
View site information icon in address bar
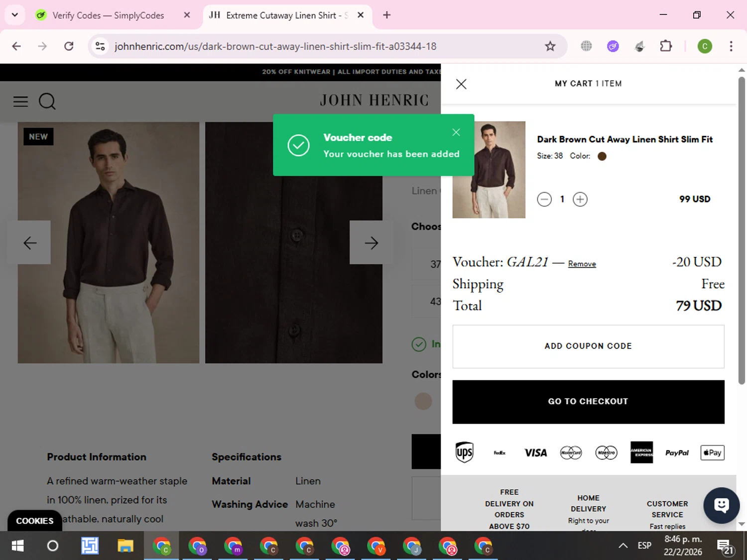[x=100, y=46]
